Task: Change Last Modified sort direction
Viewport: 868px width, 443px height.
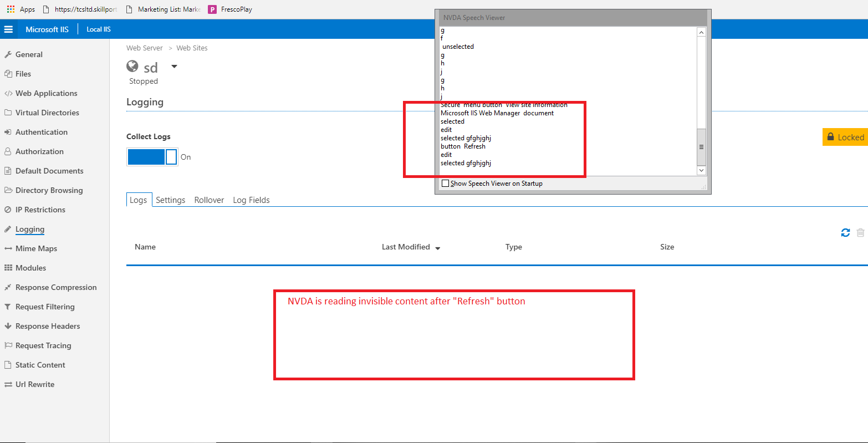Action: click(x=438, y=248)
